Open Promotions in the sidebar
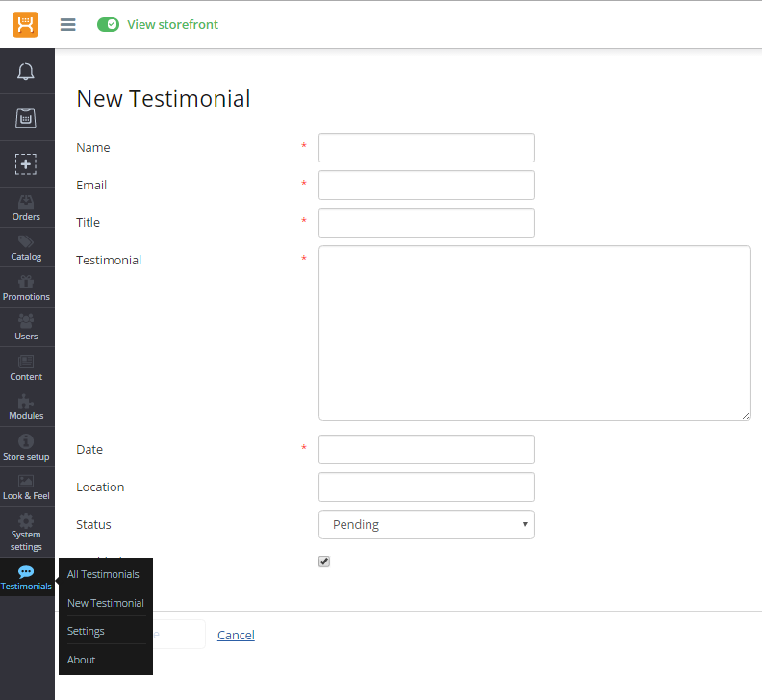Viewport: 762px width, 700px height. click(26, 287)
